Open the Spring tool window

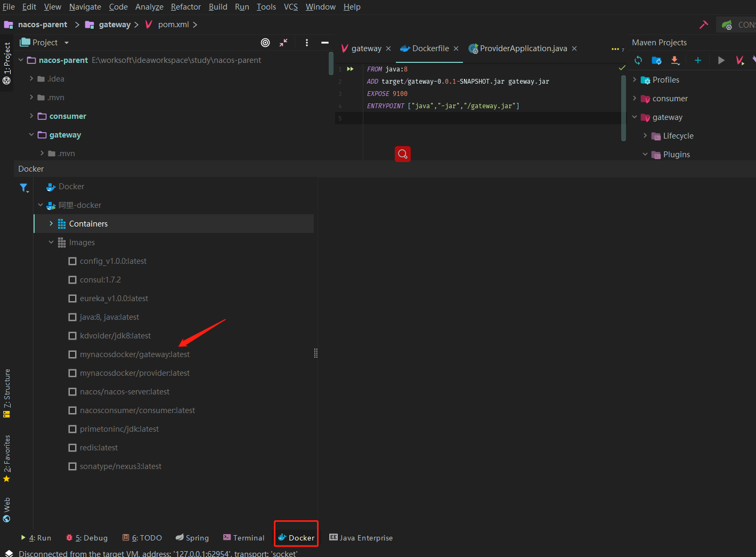pos(192,538)
